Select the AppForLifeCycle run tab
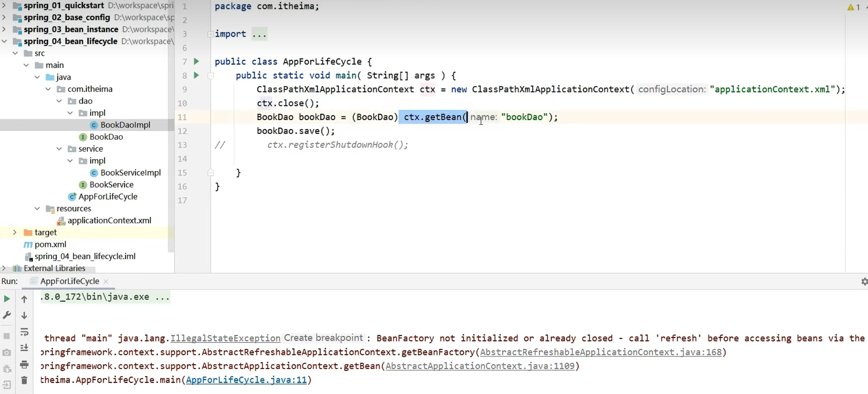Screen dimensions: 868x394 pos(69,281)
